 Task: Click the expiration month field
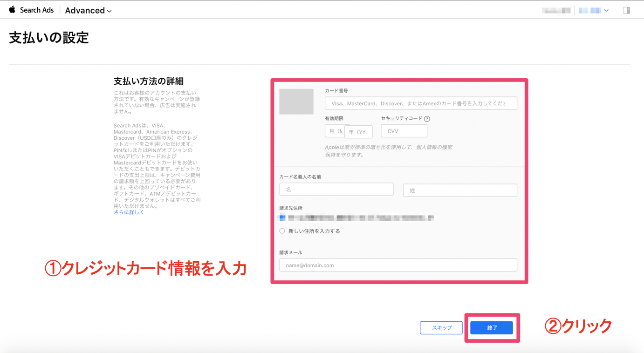pyautogui.click(x=334, y=131)
